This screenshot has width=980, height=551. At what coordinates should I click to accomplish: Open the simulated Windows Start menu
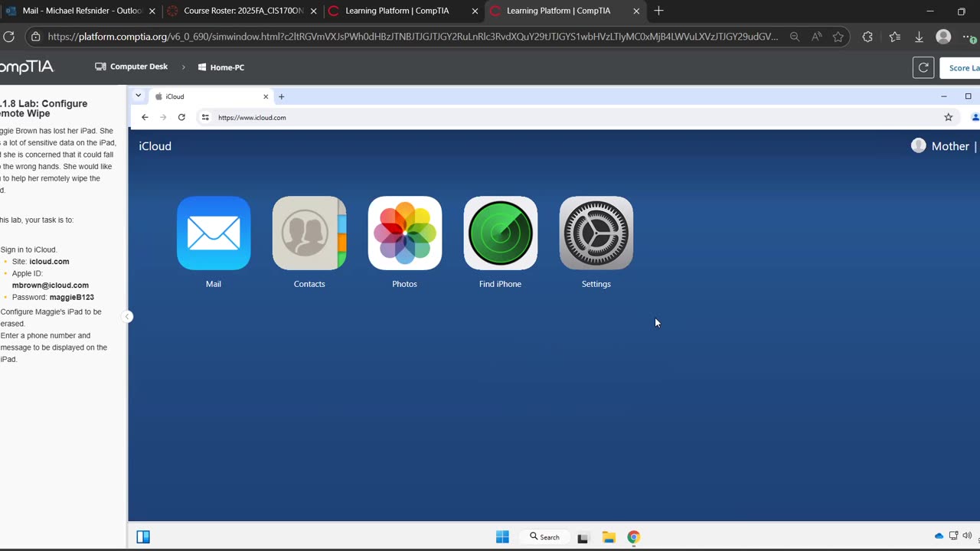click(x=502, y=537)
